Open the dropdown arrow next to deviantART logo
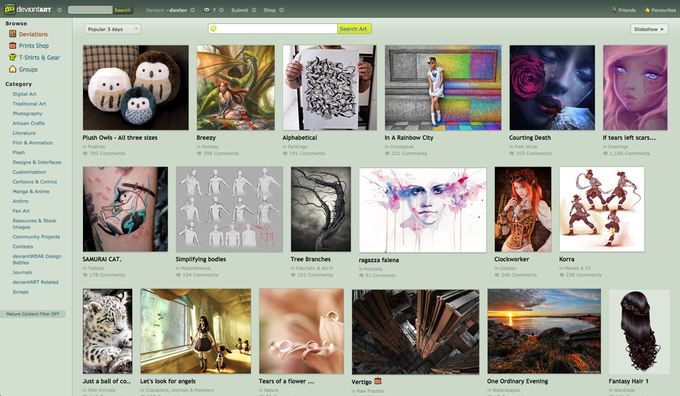Viewport: 680px width, 396px height. pos(59,10)
